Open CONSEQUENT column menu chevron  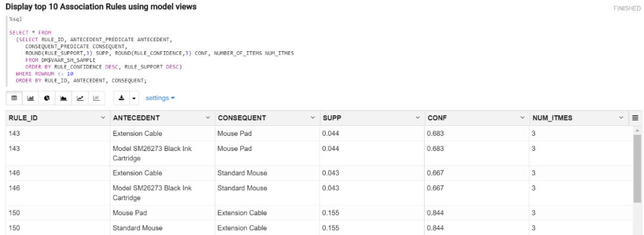312,118
